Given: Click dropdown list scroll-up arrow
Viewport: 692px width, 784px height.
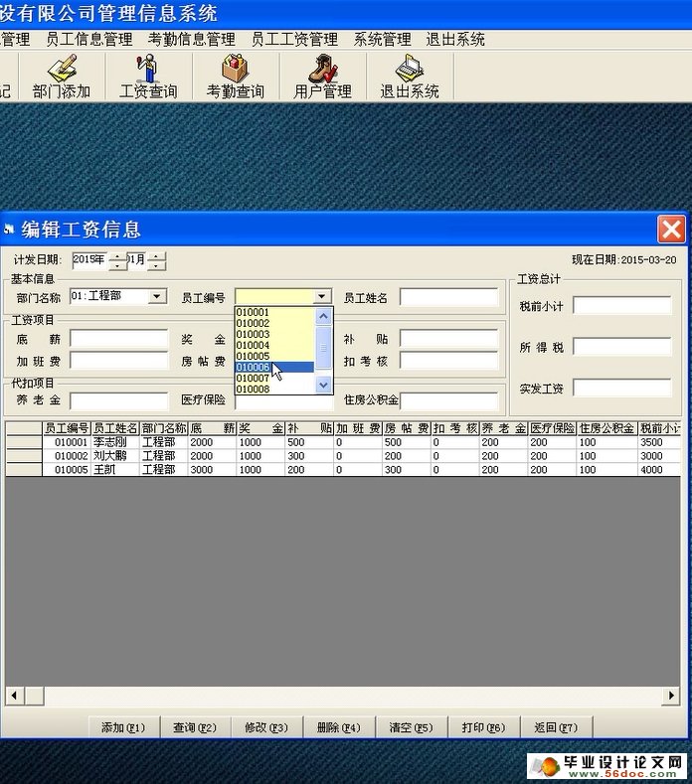Looking at the screenshot, I should click(x=324, y=316).
